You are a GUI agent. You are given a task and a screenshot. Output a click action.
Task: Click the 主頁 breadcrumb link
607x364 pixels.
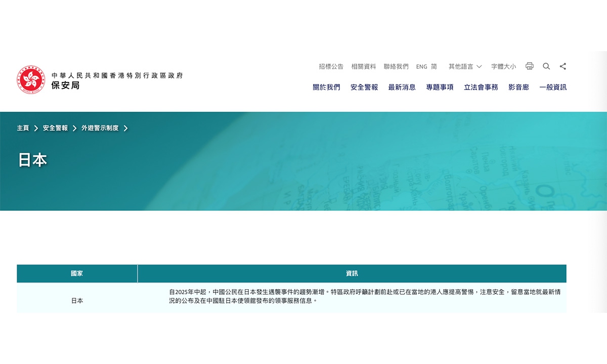(x=23, y=128)
